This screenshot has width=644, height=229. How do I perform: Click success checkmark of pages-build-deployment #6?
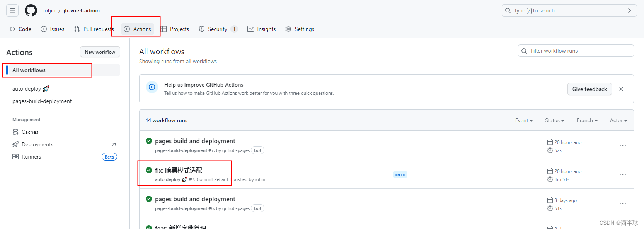pos(149,199)
